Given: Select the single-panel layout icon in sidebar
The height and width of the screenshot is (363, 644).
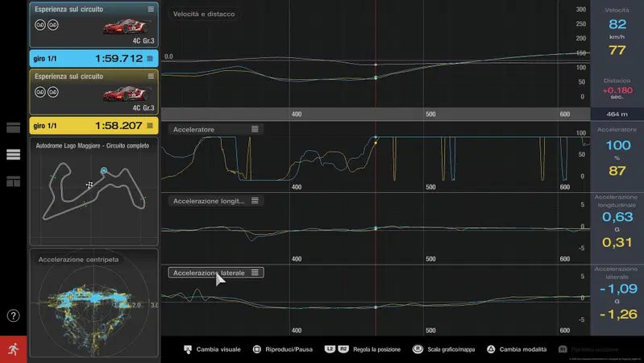Looking at the screenshot, I should (x=13, y=127).
